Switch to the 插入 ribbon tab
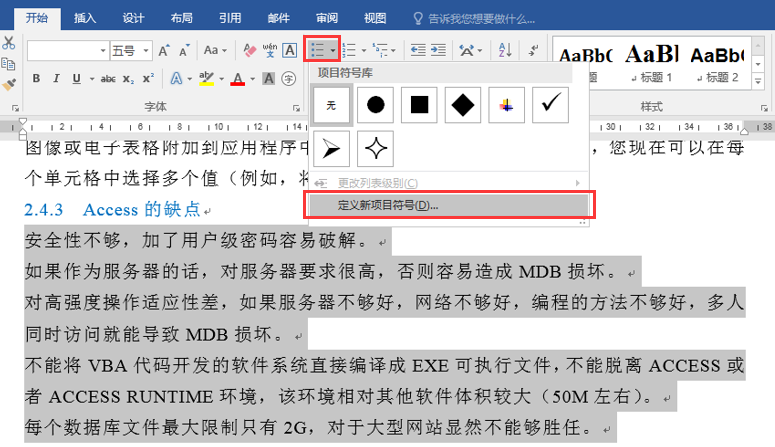Viewport: 775px width, 447px height. pyautogui.click(x=85, y=17)
